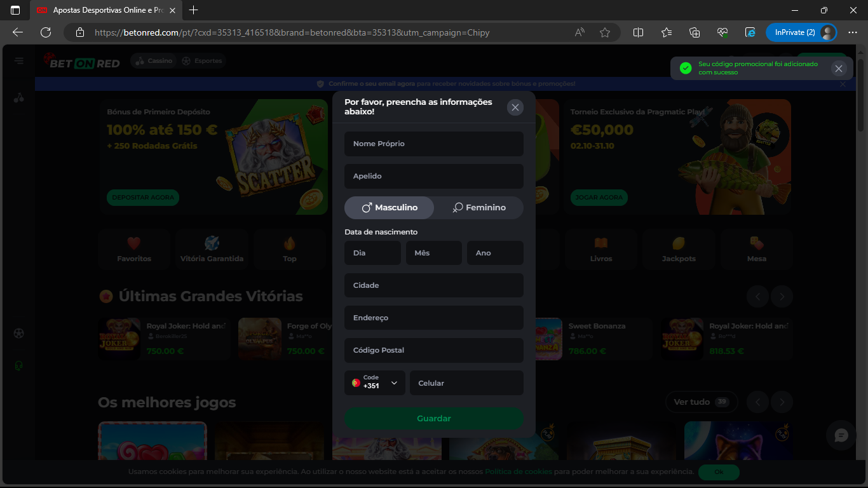The image size is (868, 488).
Task: Open the Ano birth date dropdown
Action: [x=495, y=253]
